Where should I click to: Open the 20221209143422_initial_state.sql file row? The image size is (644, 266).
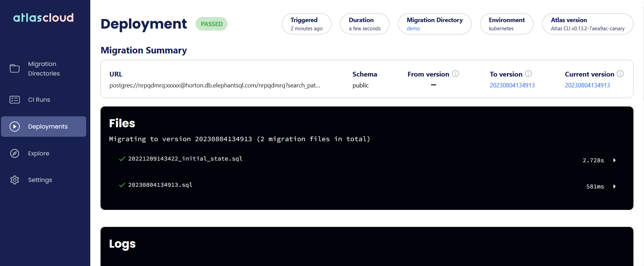367,159
